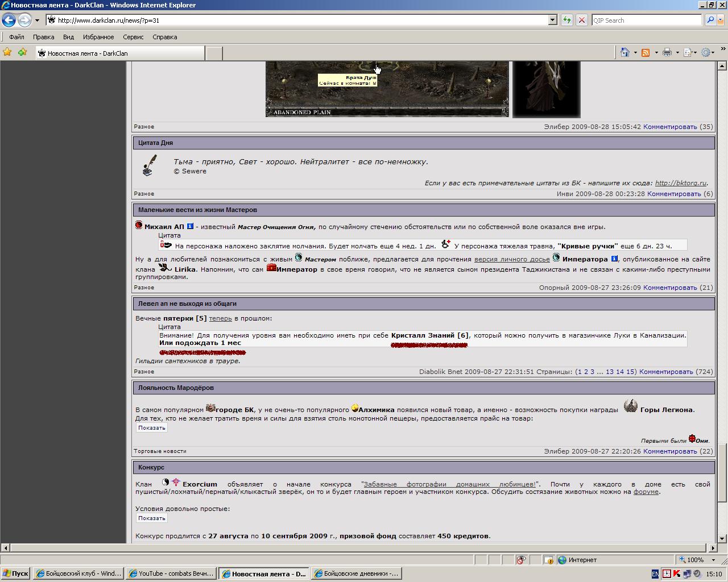This screenshot has width=728, height=582.
Task: Open the Page menu icon
Action: tap(688, 52)
